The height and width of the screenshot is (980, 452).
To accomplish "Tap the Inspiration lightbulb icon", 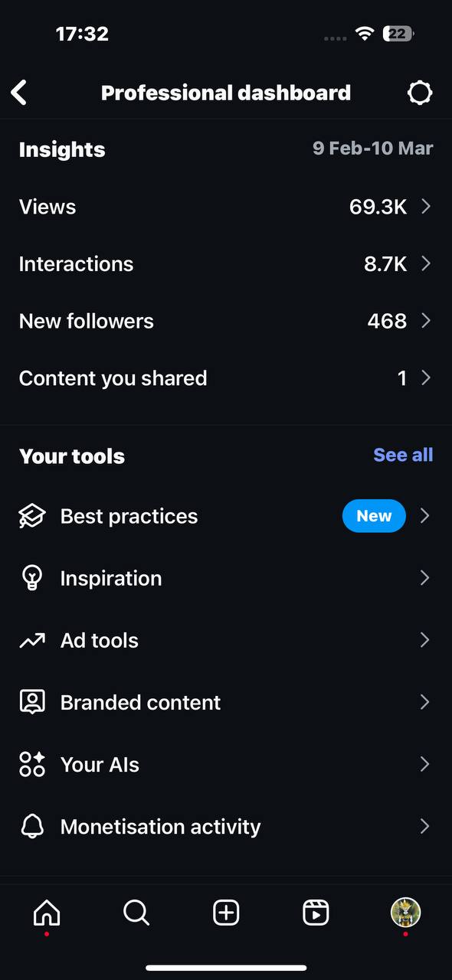I will [32, 578].
